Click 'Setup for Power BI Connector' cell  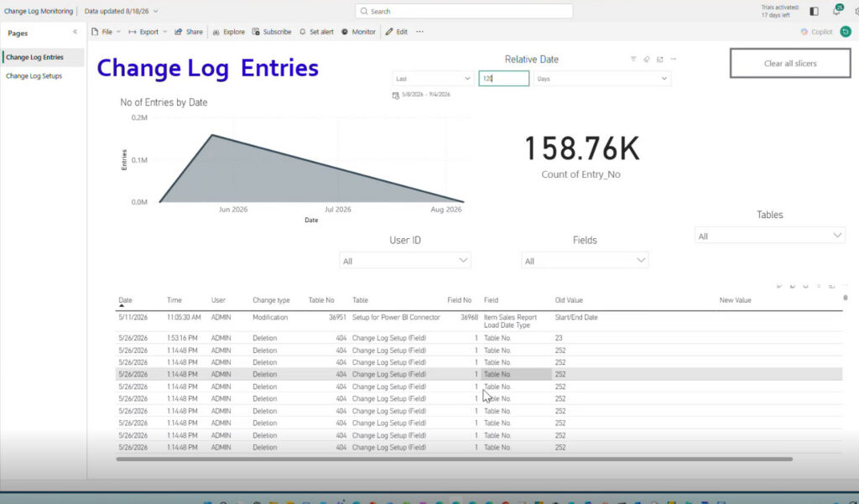[396, 317]
